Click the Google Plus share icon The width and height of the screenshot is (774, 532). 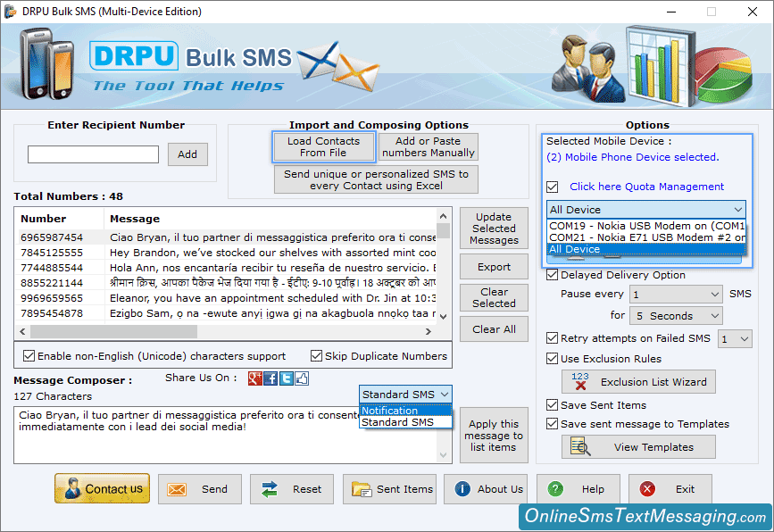tap(254, 378)
